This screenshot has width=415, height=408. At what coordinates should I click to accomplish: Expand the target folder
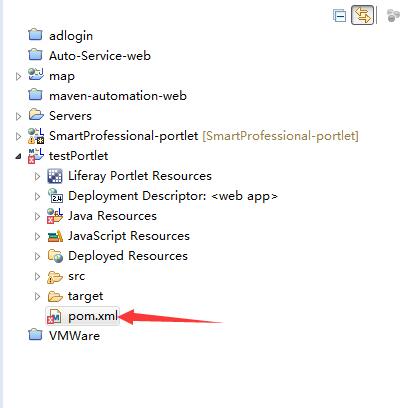pyautogui.click(x=37, y=296)
